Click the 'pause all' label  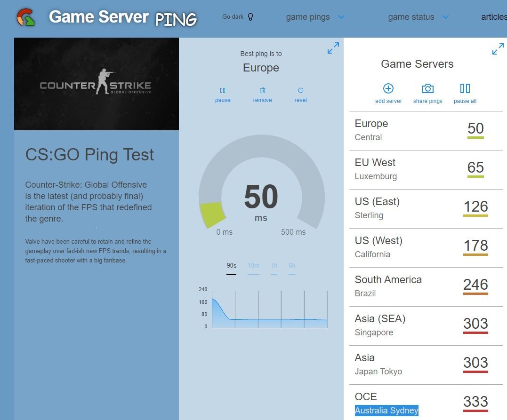click(x=465, y=101)
